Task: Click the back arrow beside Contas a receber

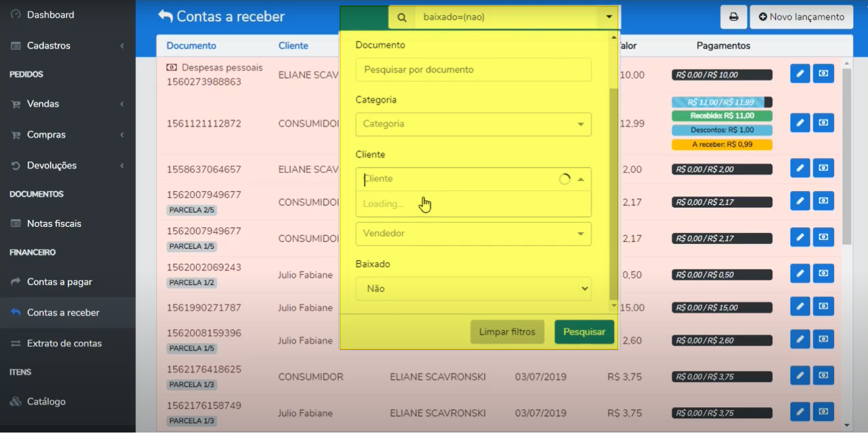Action: coord(165,16)
